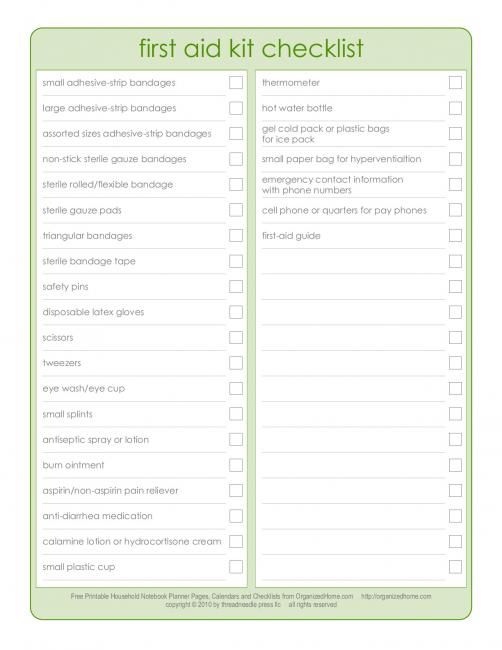Image resolution: width=502 pixels, height=650 pixels.
Task: Check the safety pins box
Action: [x=236, y=286]
